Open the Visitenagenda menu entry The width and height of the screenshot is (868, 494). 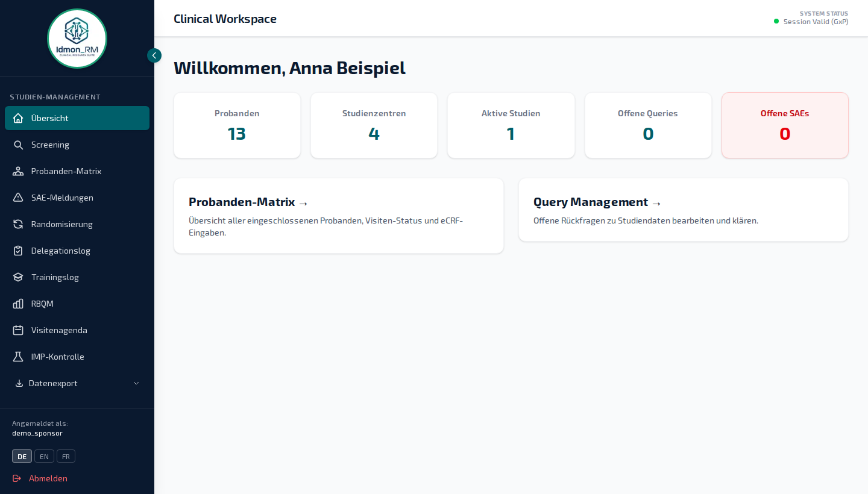pyautogui.click(x=77, y=330)
